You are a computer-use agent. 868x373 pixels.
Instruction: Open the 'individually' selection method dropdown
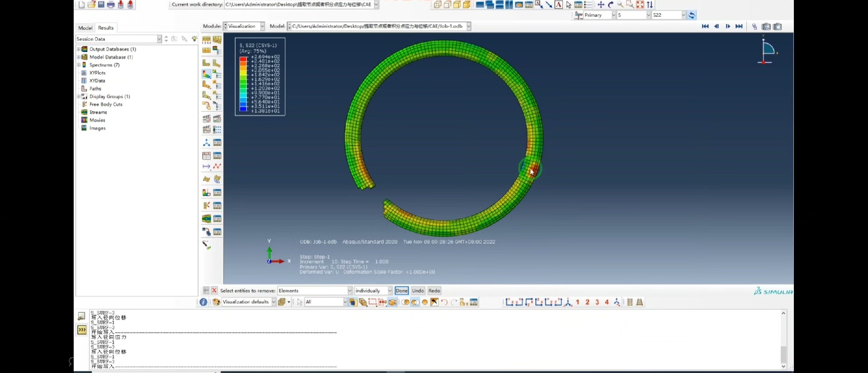point(390,291)
